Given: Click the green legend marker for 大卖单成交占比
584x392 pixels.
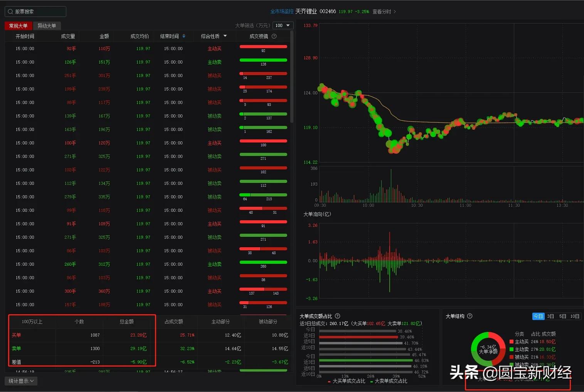Looking at the screenshot, I should pos(371,381).
